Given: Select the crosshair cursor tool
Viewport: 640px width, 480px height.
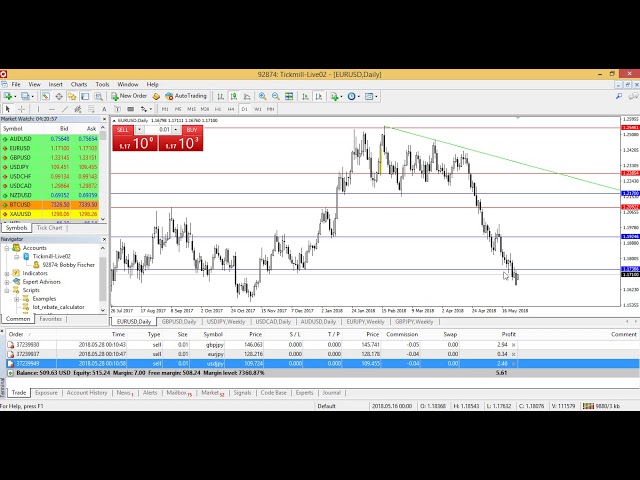Looking at the screenshot, I should point(23,108).
